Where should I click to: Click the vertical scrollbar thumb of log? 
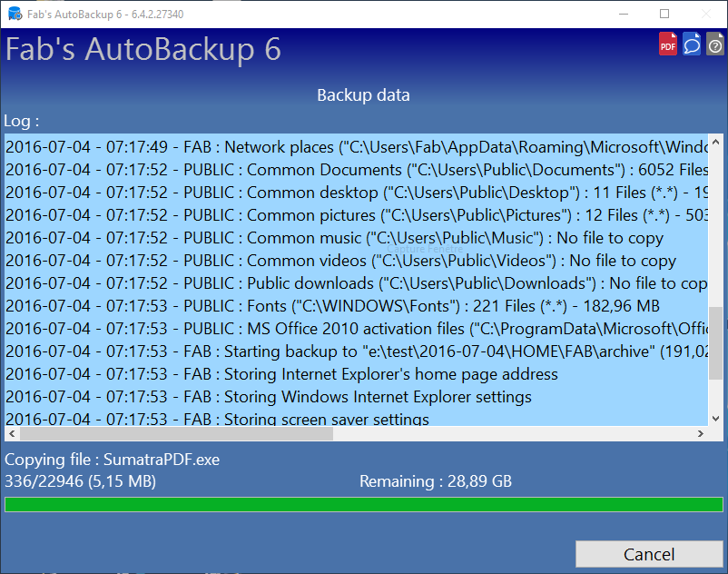tap(715, 342)
